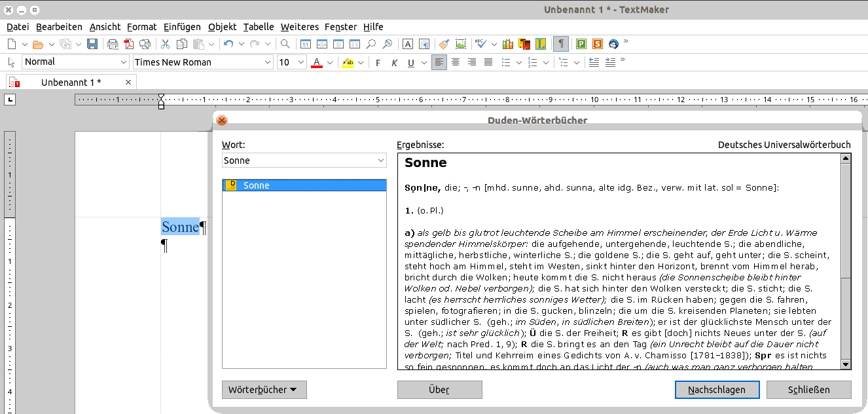Click the Nachschlagen button
868x414 pixels.
point(717,390)
